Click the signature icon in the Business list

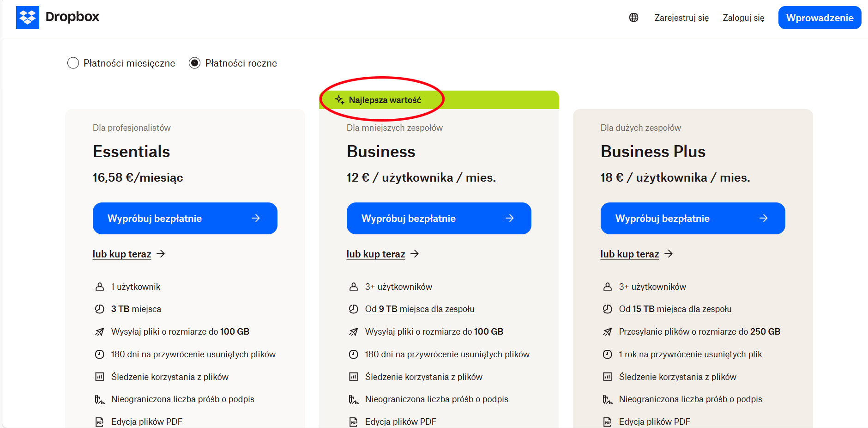click(x=354, y=399)
